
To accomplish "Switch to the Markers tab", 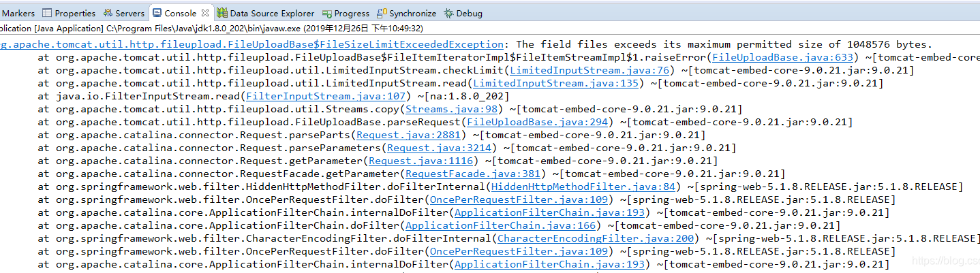I will click(x=18, y=13).
